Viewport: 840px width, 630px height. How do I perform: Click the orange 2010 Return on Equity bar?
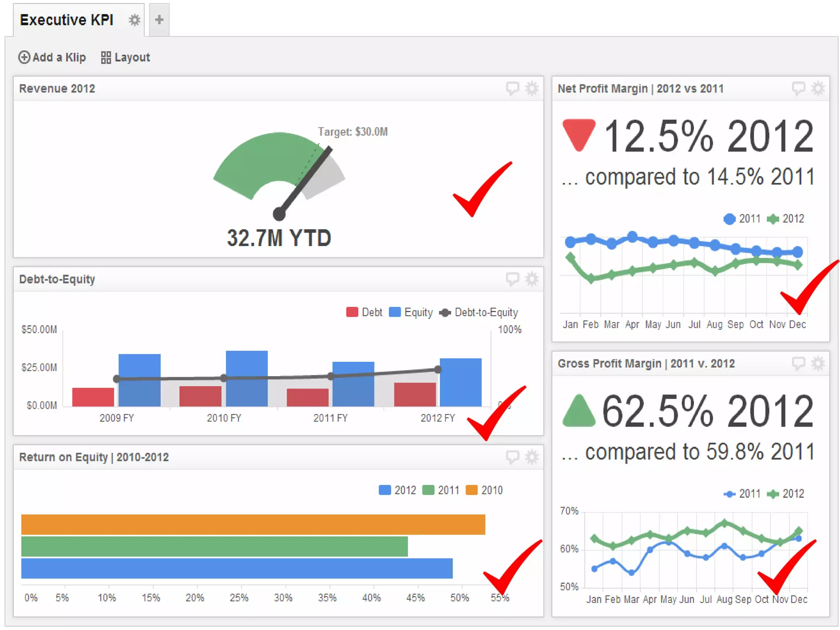click(x=253, y=524)
